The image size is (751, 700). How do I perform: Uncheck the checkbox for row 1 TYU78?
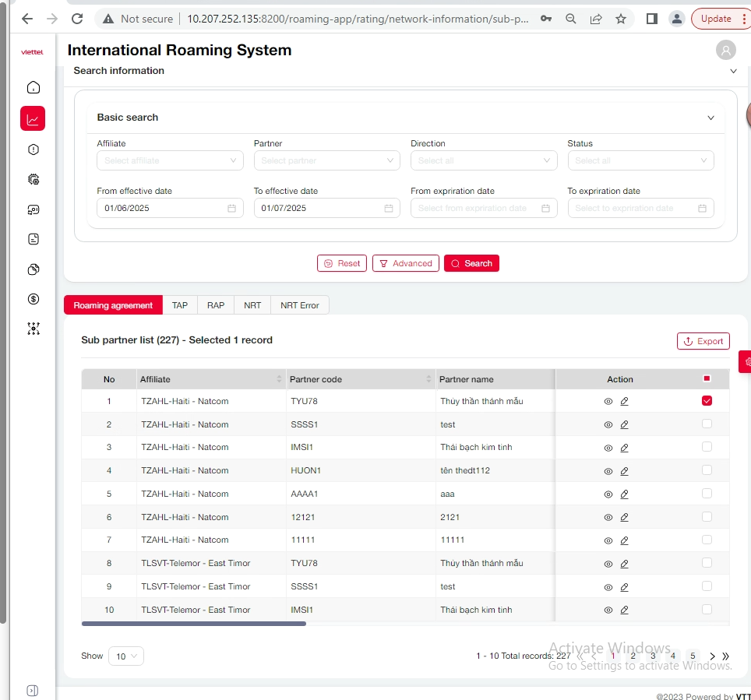[707, 401]
